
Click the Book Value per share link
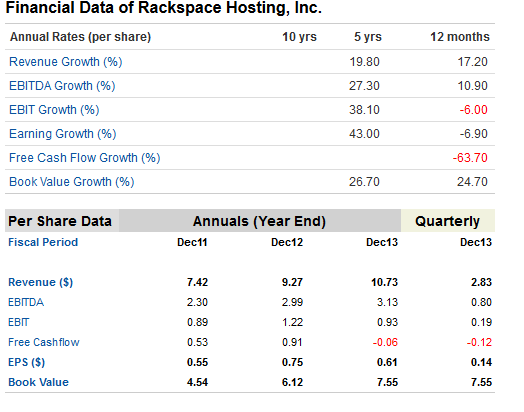(x=38, y=382)
